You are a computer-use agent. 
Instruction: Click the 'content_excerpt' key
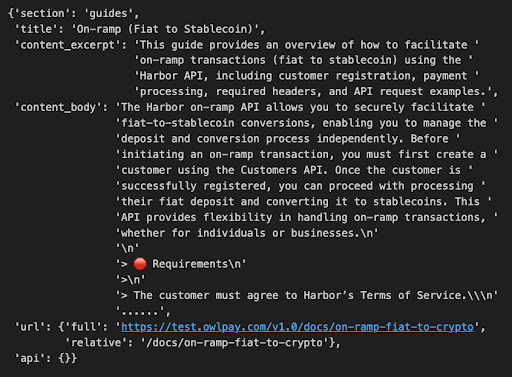[68, 45]
